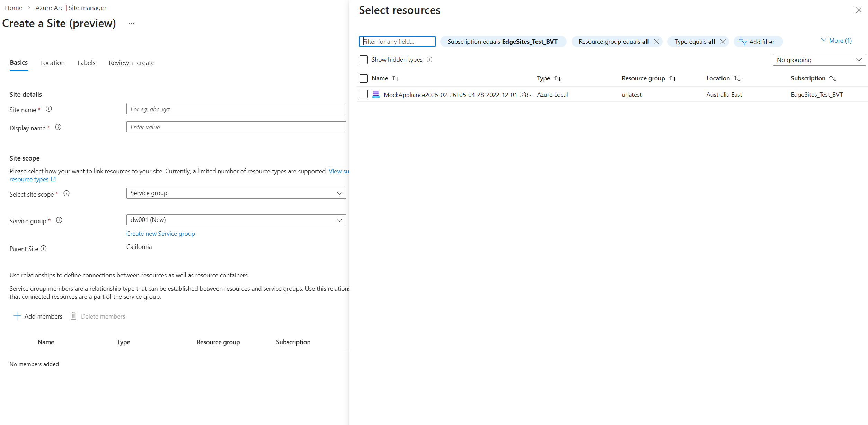Sort by Location column arrows
This screenshot has height=425, width=868.
[x=737, y=78]
